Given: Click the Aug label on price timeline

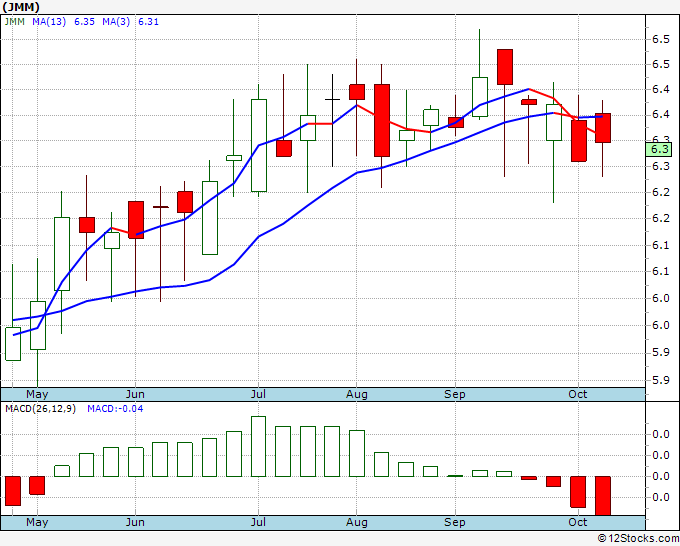Looking at the screenshot, I should (356, 394).
